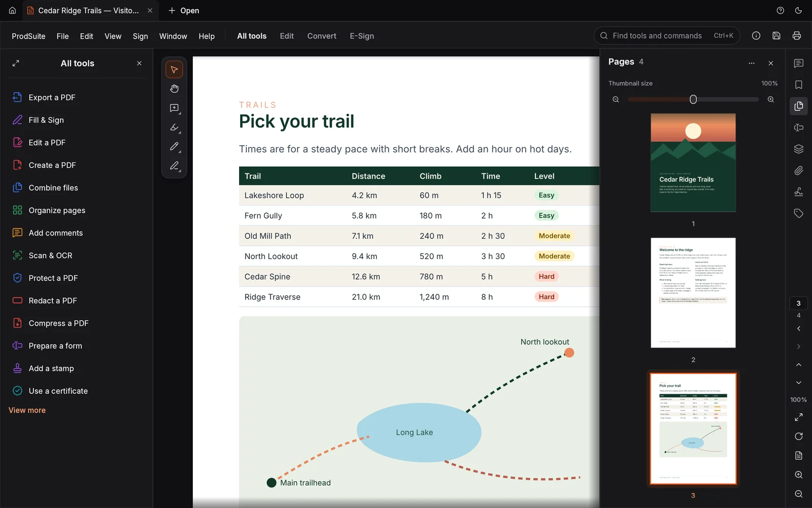
Task: Click the rotate view icon
Action: pyautogui.click(x=799, y=436)
